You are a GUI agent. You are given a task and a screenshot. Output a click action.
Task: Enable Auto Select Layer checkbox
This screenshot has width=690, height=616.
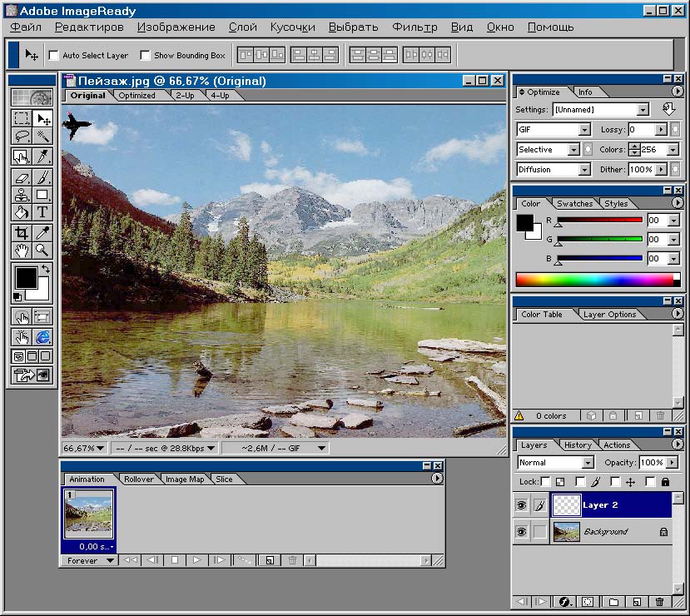click(x=54, y=56)
